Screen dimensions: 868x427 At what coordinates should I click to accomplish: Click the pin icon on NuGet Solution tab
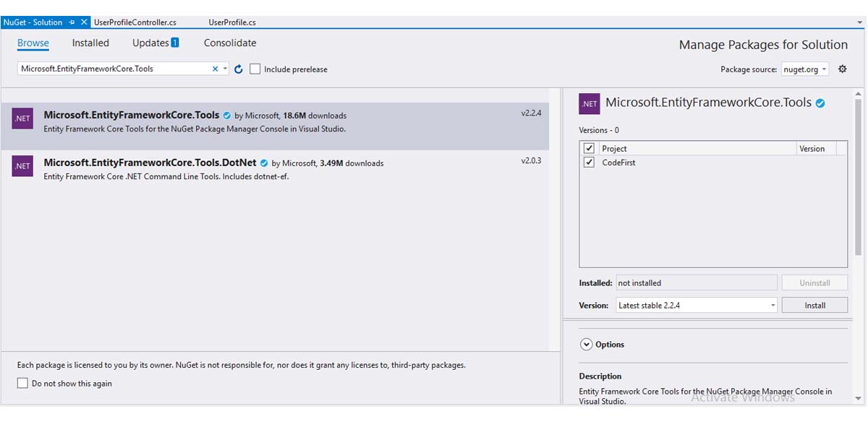72,22
